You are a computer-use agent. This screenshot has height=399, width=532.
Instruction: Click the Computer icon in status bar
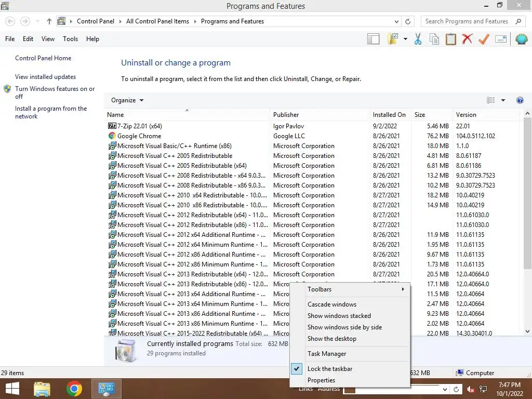click(460, 373)
